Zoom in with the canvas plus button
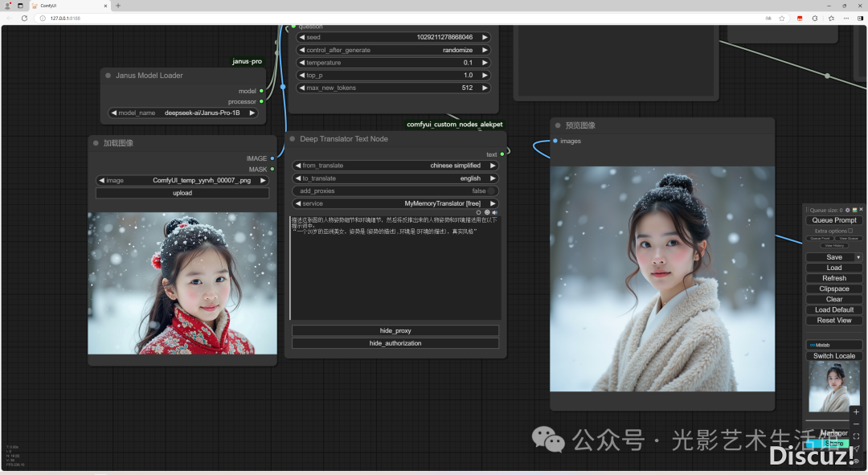 pos(856,412)
